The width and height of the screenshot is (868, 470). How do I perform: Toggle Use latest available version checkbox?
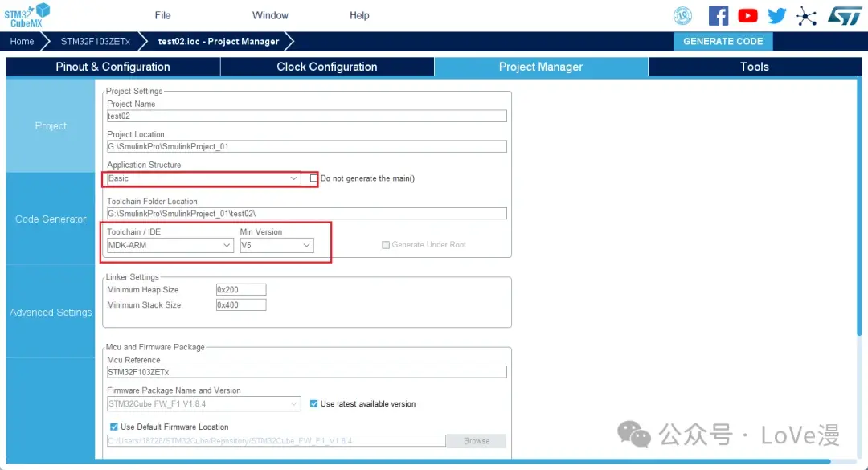[314, 403]
